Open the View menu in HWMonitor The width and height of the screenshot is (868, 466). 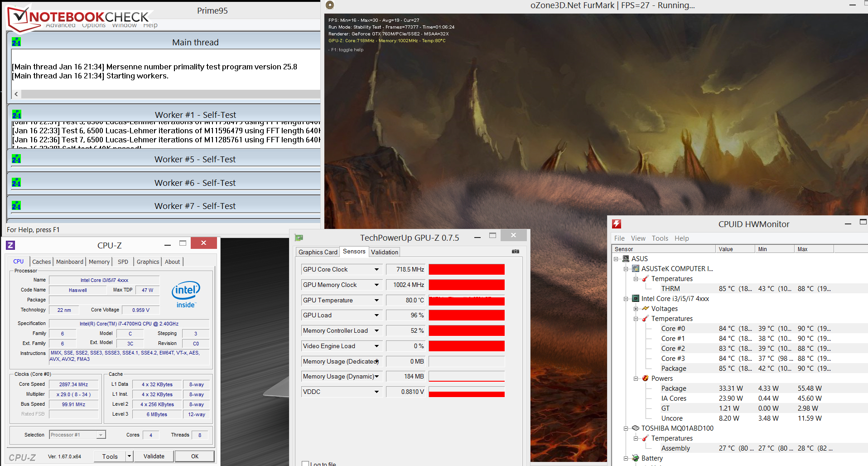click(x=638, y=238)
